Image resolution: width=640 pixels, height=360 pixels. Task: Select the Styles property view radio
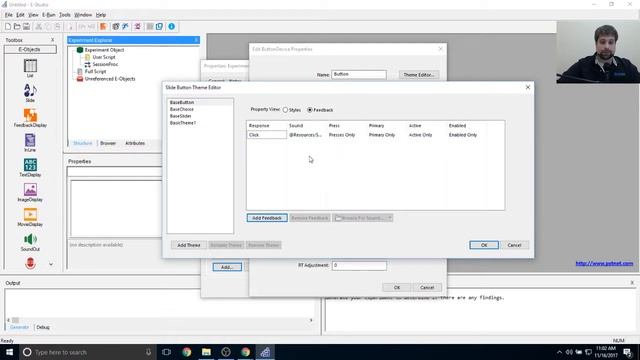pyautogui.click(x=285, y=110)
